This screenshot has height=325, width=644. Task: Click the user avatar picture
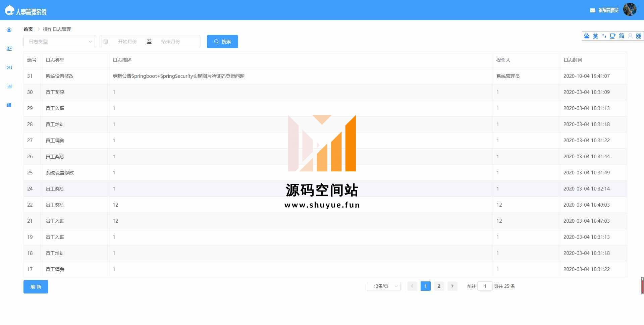(x=630, y=10)
